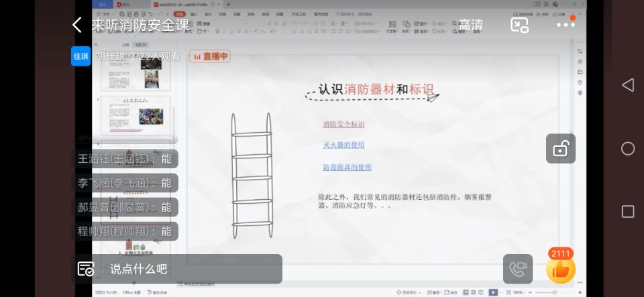Tap the back arrow to leave the livestream
This screenshot has height=297, width=644.
(x=77, y=25)
